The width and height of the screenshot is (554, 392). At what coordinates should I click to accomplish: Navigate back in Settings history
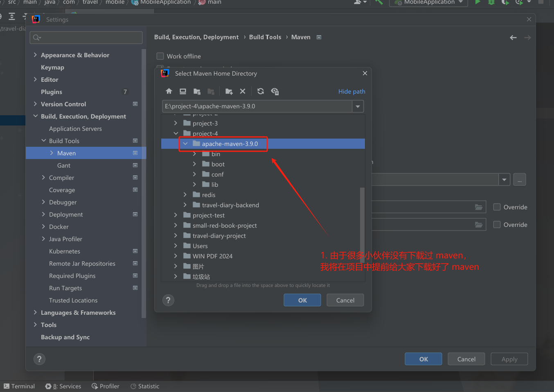point(513,38)
